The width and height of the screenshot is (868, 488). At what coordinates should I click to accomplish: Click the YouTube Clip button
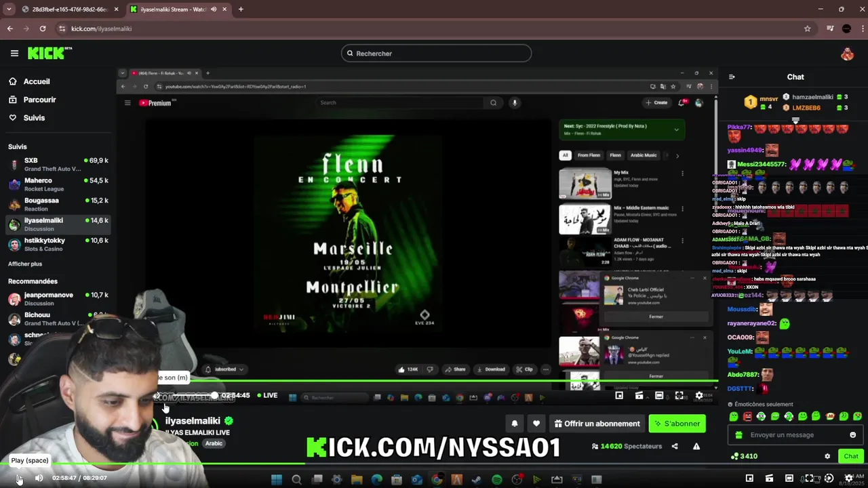tap(524, 369)
